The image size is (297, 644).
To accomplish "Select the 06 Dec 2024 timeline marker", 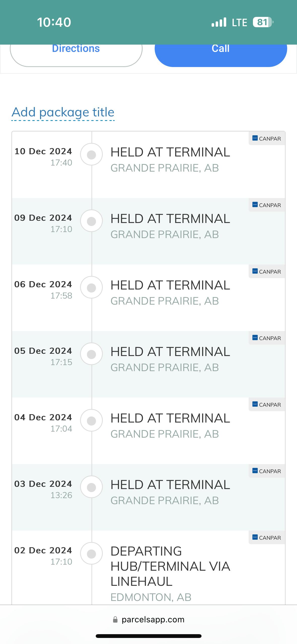I will click(x=91, y=287).
